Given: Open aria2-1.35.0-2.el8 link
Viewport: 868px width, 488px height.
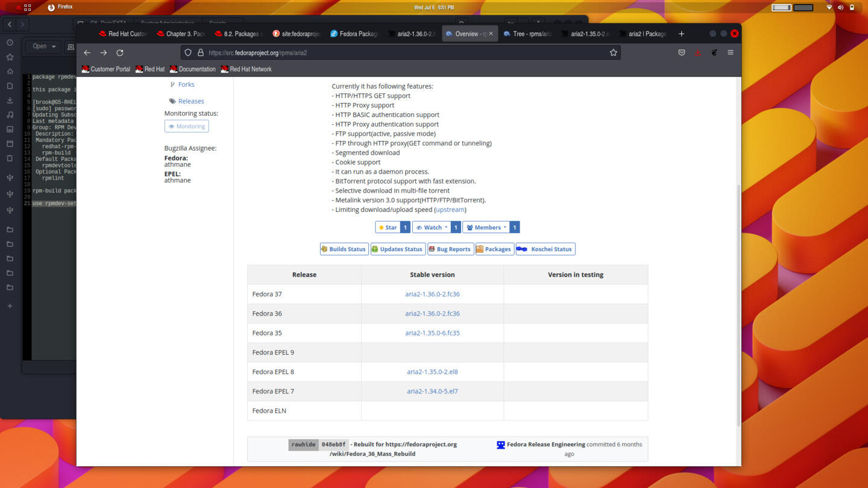Looking at the screenshot, I should pyautogui.click(x=432, y=372).
